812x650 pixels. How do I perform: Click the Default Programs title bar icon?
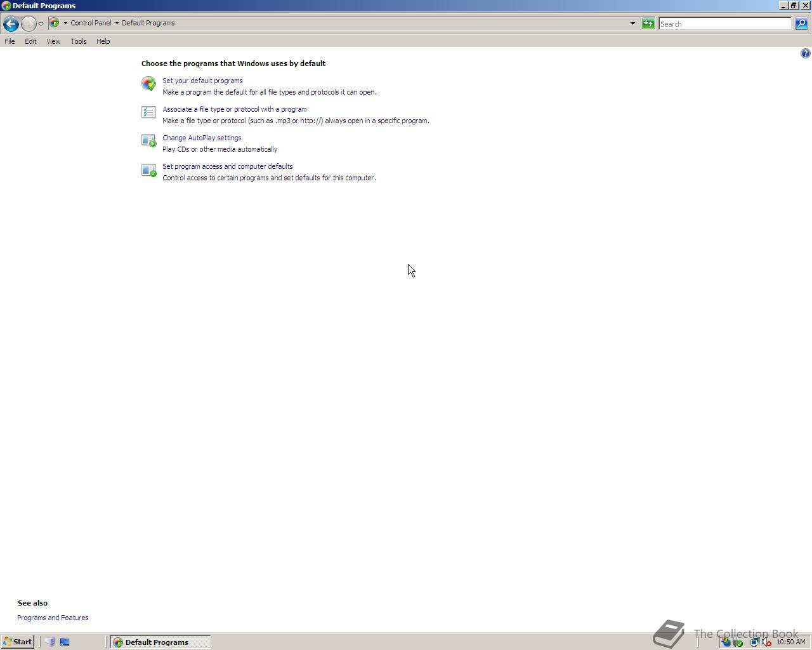[x=6, y=6]
